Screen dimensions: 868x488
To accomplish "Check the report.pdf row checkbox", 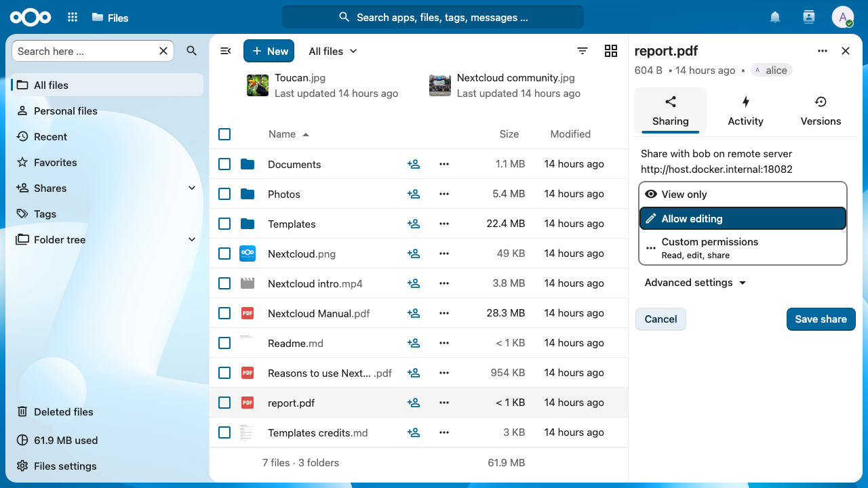I will point(224,403).
